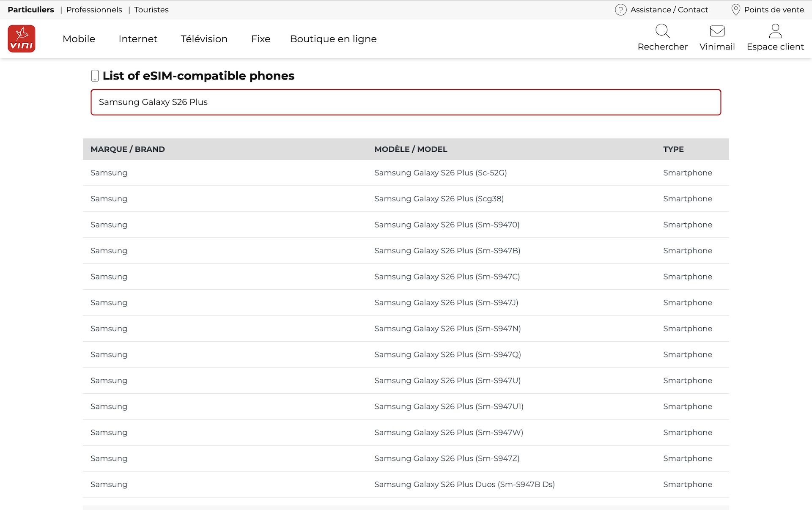Select the Galaxy S26 Plus (Sm-S947B) row

tap(447, 251)
